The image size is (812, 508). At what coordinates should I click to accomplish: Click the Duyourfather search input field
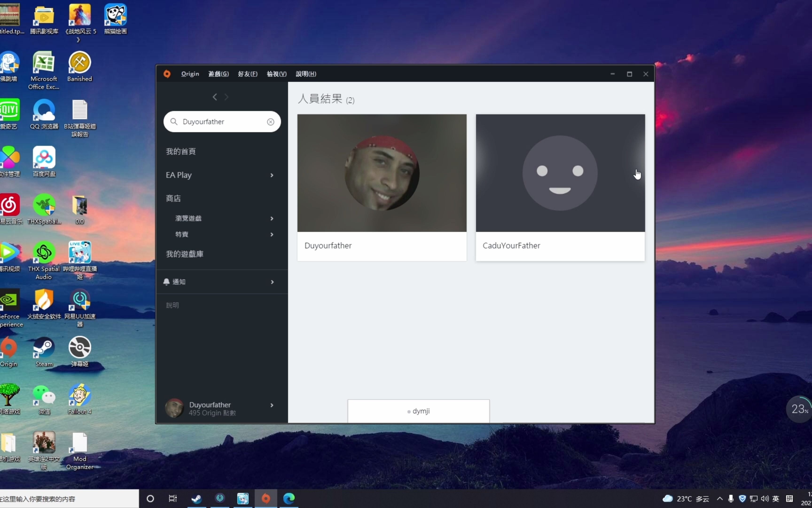point(222,122)
